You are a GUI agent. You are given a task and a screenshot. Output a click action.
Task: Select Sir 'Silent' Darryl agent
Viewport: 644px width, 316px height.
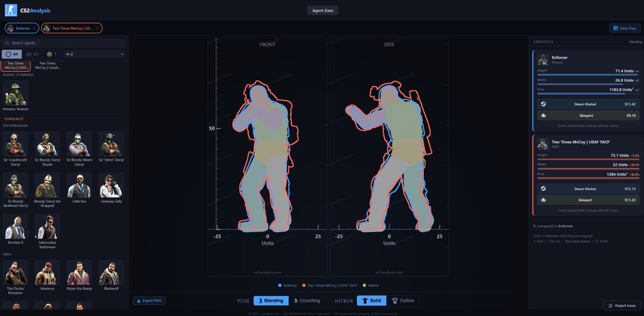111,147
